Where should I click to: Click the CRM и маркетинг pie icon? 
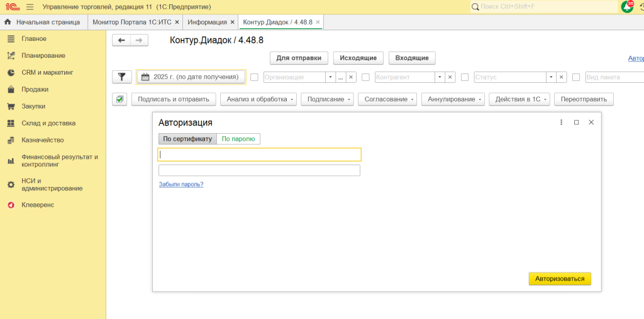click(11, 73)
